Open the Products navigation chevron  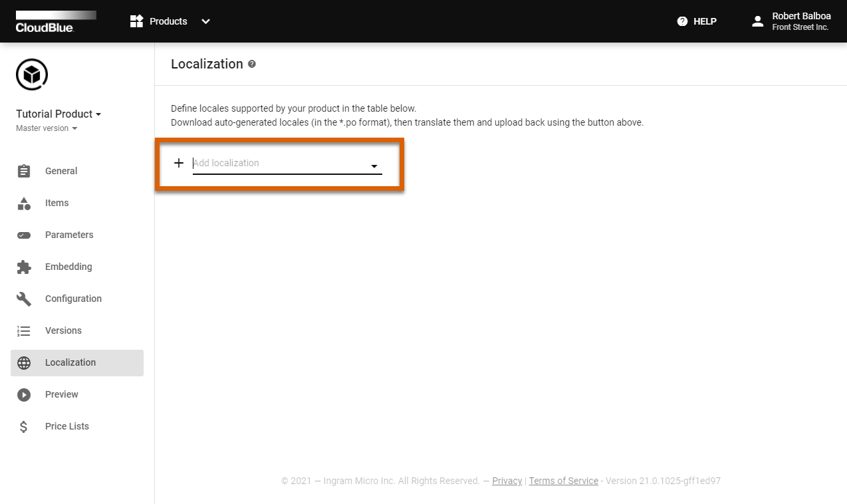(x=205, y=21)
